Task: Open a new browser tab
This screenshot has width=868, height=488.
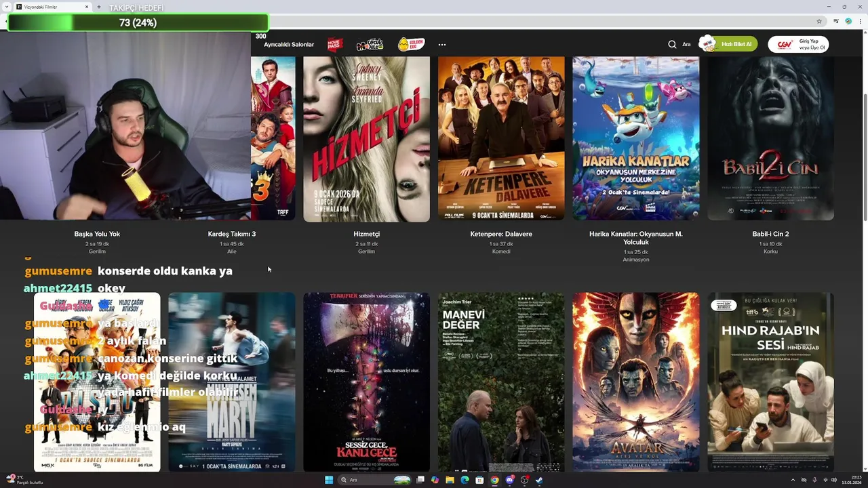Action: 99,7
